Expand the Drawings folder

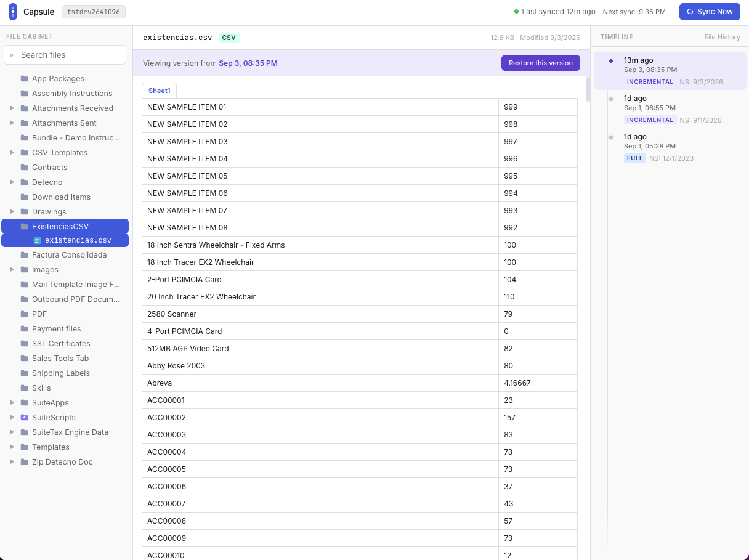pyautogui.click(x=12, y=212)
